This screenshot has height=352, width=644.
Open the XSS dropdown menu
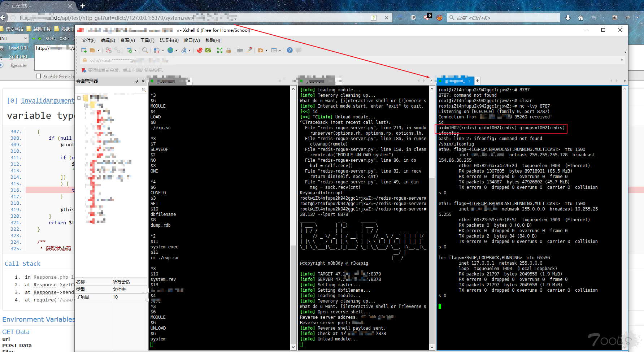[x=64, y=38]
